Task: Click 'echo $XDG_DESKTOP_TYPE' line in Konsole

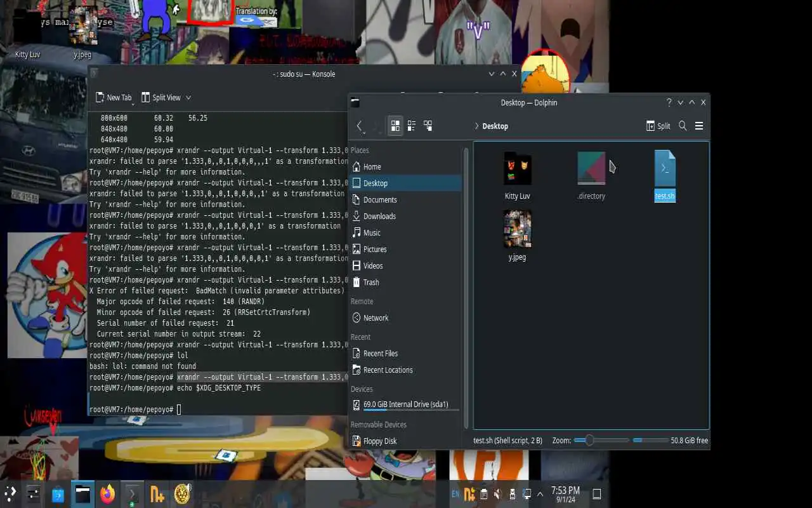Action: pos(219,388)
